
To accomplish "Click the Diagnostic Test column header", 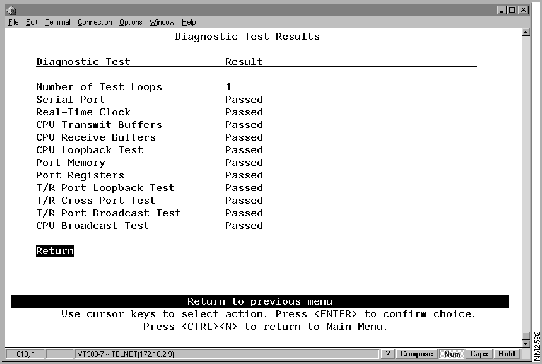I will click(x=83, y=62).
